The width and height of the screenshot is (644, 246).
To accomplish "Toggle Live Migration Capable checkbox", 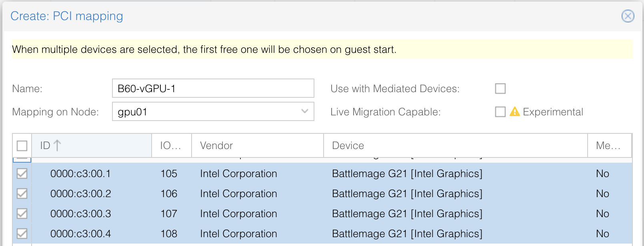I will point(500,112).
